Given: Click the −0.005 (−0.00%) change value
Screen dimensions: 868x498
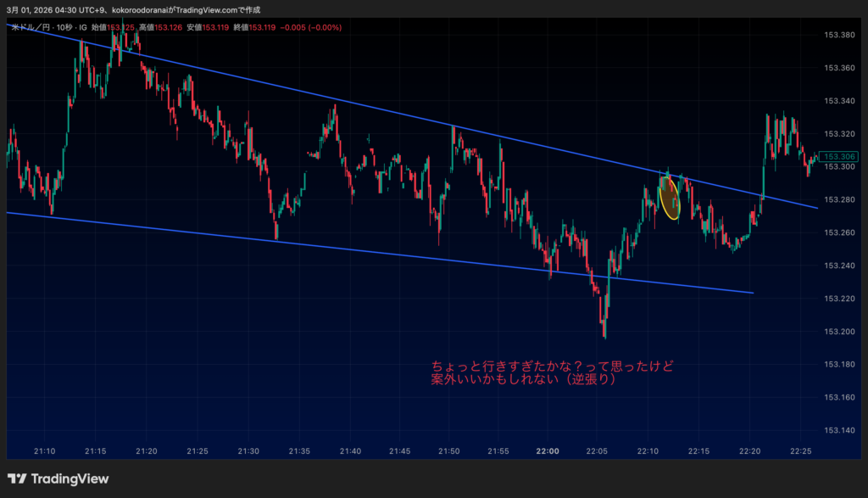Looking at the screenshot, I should [x=311, y=28].
